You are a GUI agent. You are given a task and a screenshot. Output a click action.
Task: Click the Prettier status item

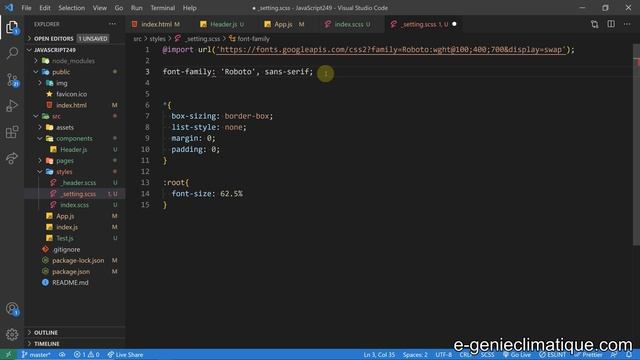[588, 355]
